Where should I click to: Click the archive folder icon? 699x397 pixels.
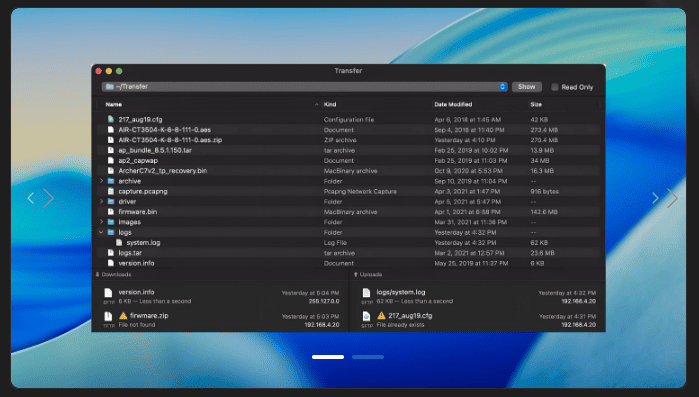click(x=111, y=181)
